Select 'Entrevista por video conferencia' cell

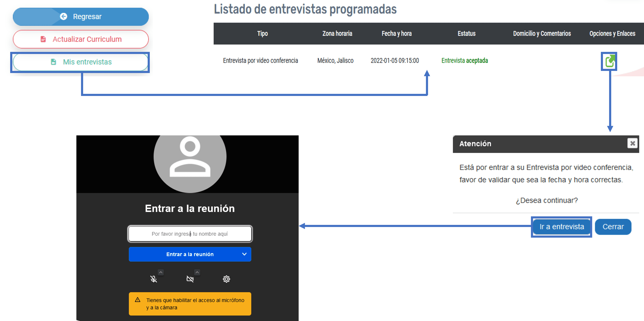260,61
